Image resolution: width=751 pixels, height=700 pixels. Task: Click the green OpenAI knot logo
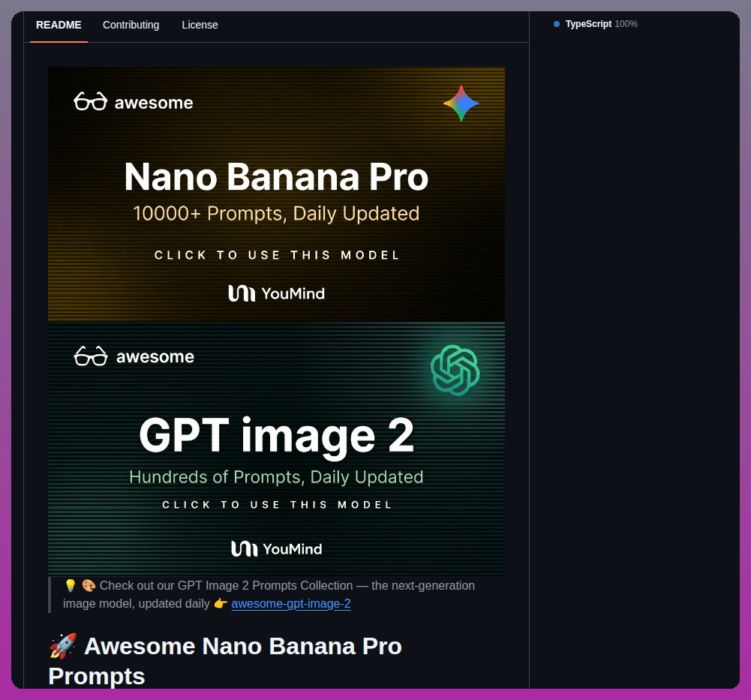[x=455, y=370]
